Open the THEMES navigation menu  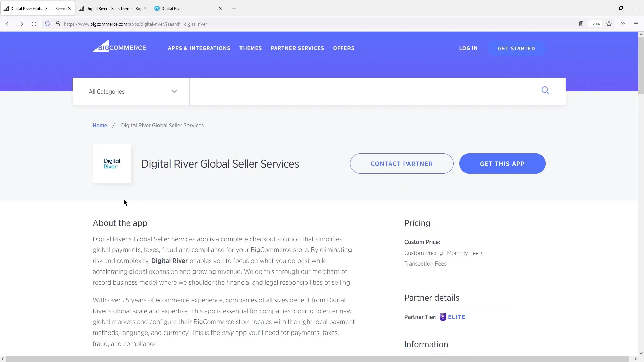251,48
